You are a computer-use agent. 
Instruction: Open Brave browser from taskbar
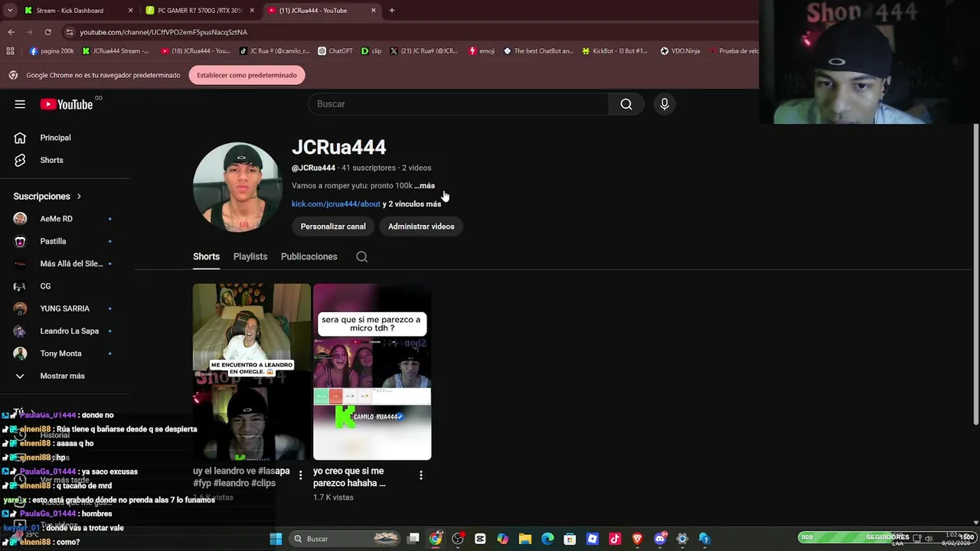point(637,539)
